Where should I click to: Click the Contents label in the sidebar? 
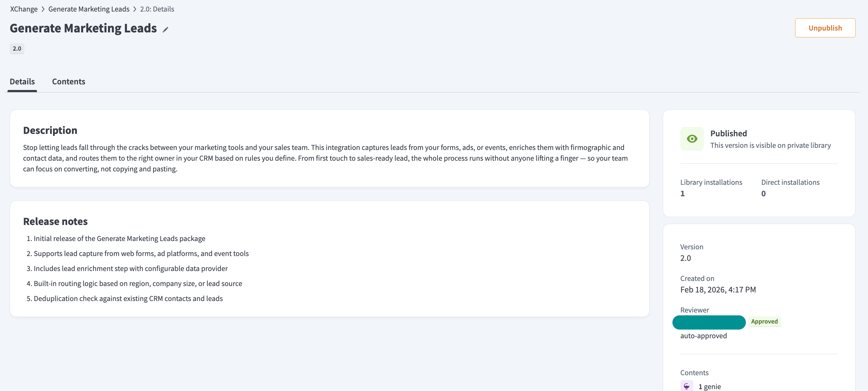[694, 373]
